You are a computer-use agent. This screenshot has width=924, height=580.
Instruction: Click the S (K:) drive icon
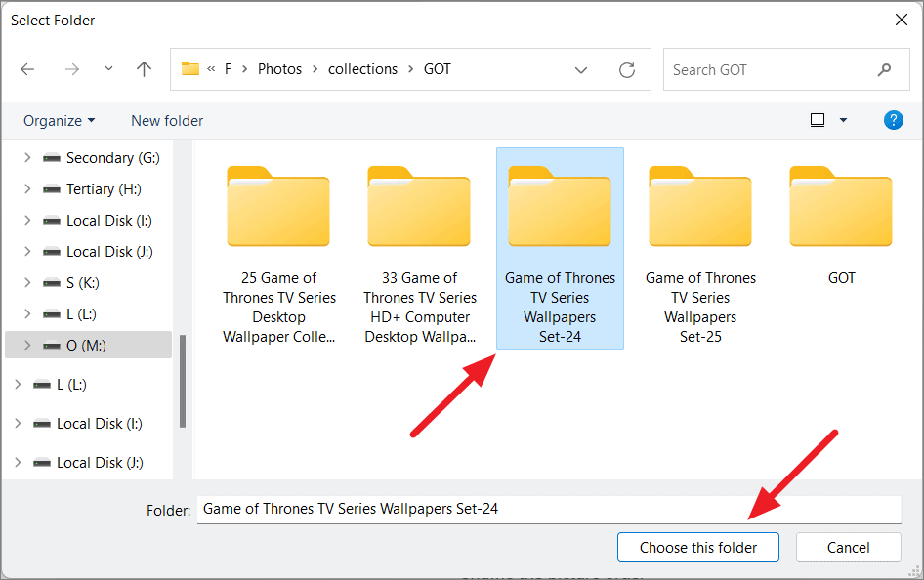tap(51, 282)
